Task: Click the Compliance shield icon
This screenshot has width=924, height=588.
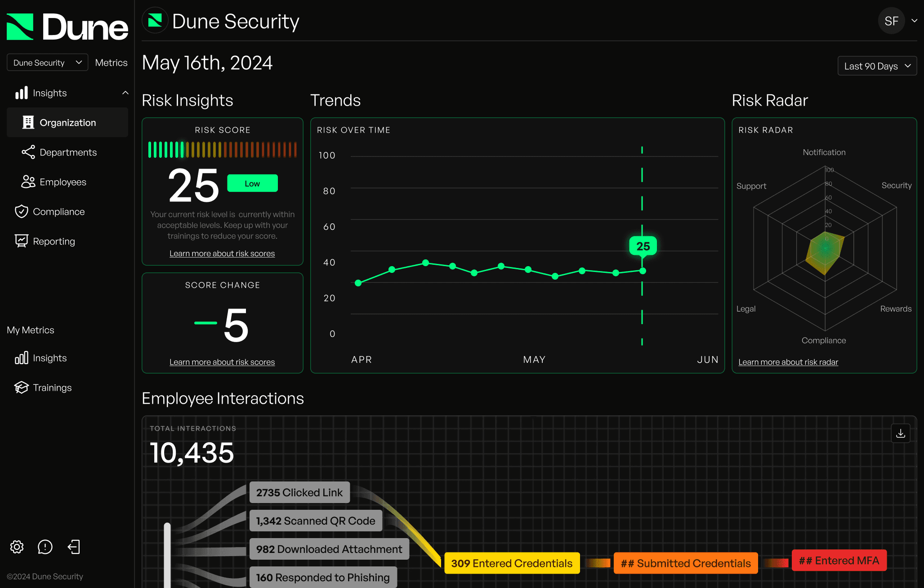Action: coord(21,211)
